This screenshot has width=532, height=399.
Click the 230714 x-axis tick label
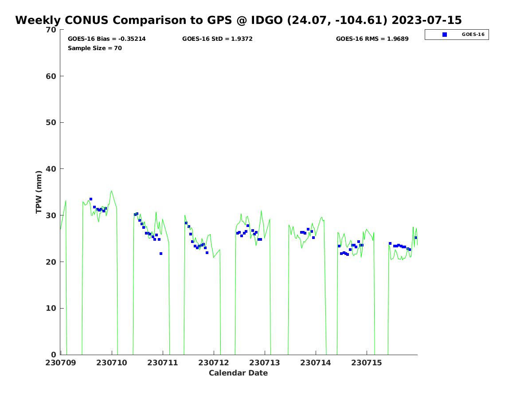[x=316, y=363]
